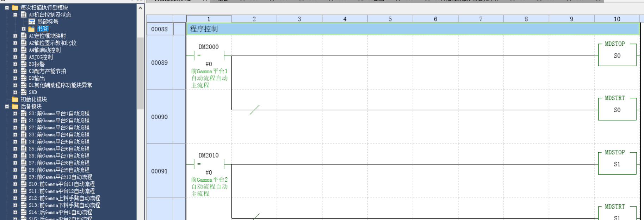Click the DM2000 compare contact
The image size is (644, 220).
click(209, 56)
